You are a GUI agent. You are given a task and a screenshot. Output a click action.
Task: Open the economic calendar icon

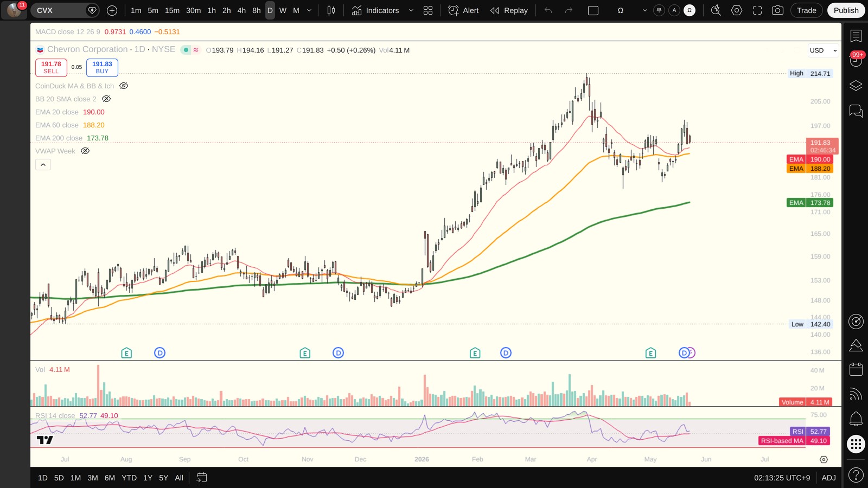coord(856,369)
